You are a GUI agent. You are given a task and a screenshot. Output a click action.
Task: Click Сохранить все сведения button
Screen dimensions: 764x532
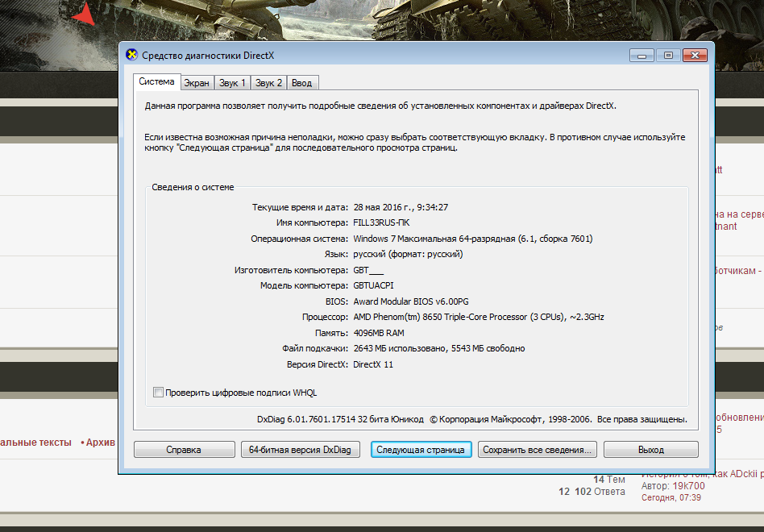tap(538, 450)
